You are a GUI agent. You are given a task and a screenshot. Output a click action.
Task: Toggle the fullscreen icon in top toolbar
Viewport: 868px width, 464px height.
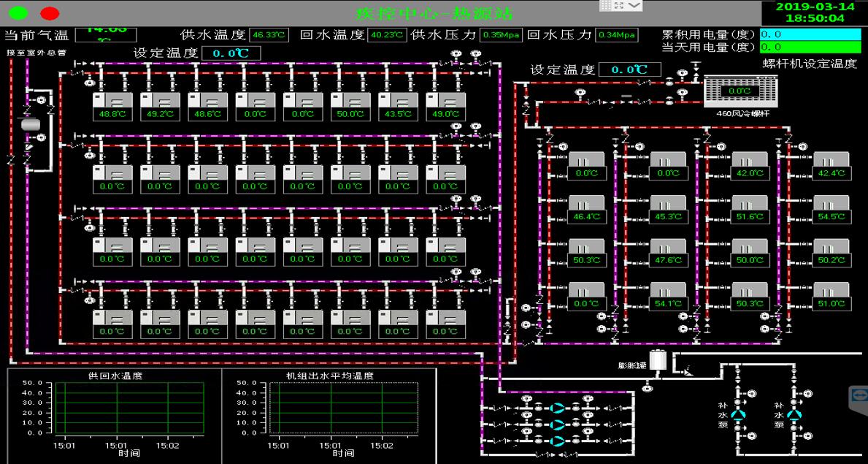tap(619, 5)
